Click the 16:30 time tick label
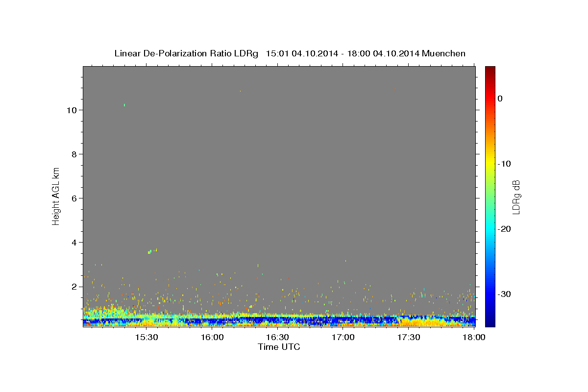Image resolution: width=588 pixels, height=392 pixels. (x=278, y=338)
